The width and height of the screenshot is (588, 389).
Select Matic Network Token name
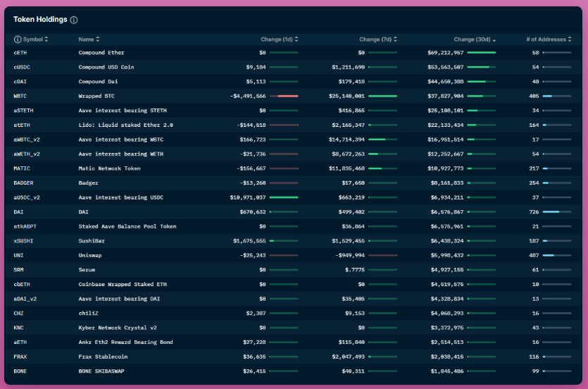(109, 168)
